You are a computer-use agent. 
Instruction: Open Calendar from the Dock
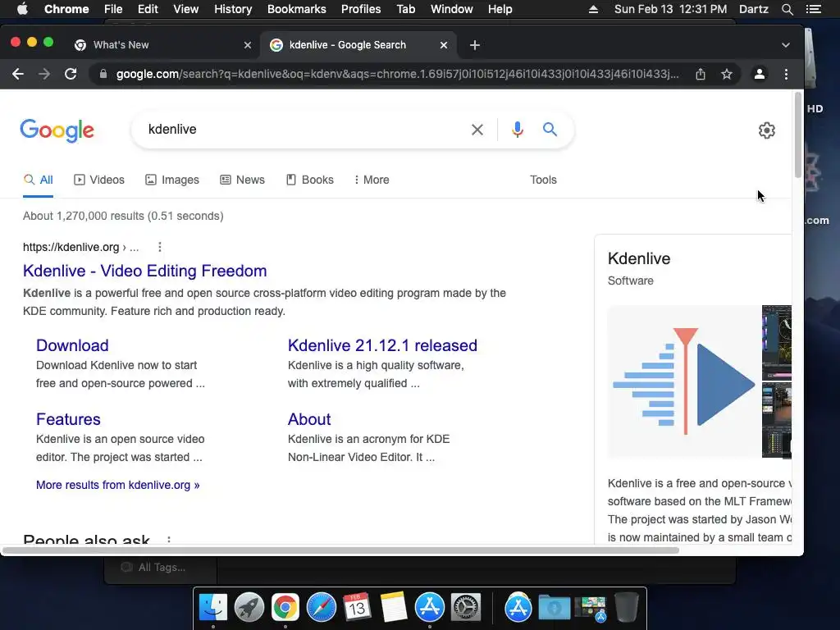click(357, 607)
